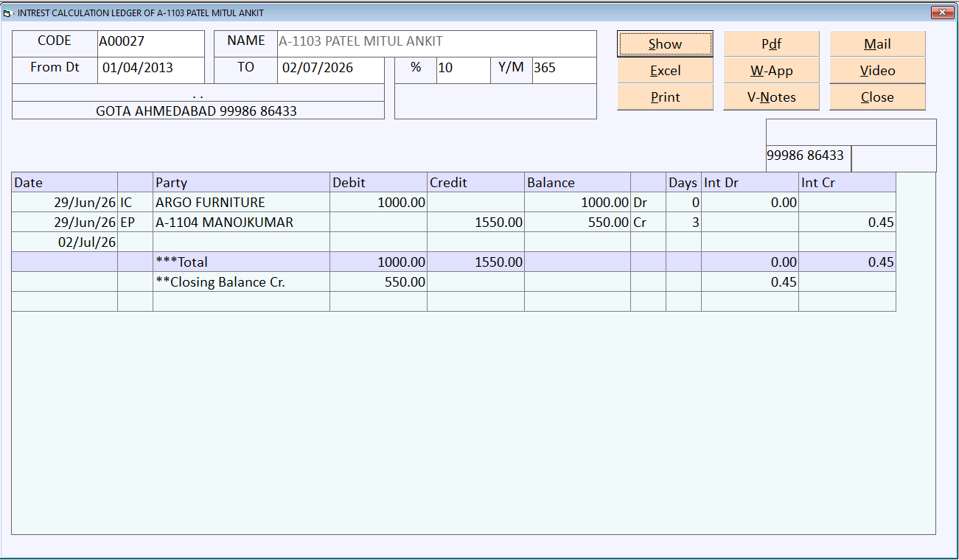Image resolution: width=959 pixels, height=560 pixels.
Task: Click balance 550.00 in MANOJKUMAR row
Action: (x=577, y=223)
